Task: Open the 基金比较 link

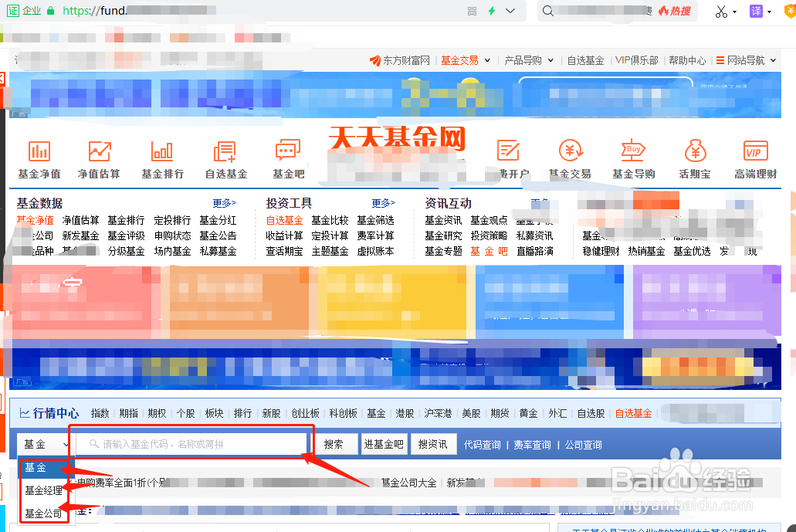Action: point(330,220)
